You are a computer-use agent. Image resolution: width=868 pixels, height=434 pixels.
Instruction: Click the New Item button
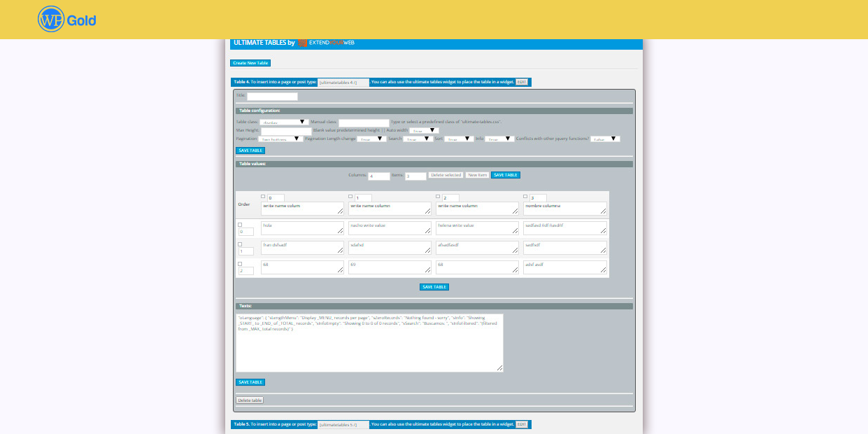(x=477, y=175)
